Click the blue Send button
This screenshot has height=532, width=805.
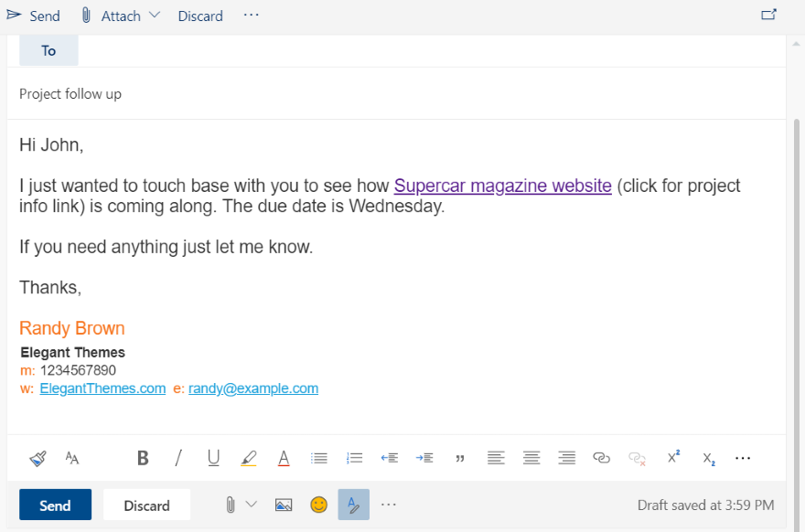click(x=56, y=505)
